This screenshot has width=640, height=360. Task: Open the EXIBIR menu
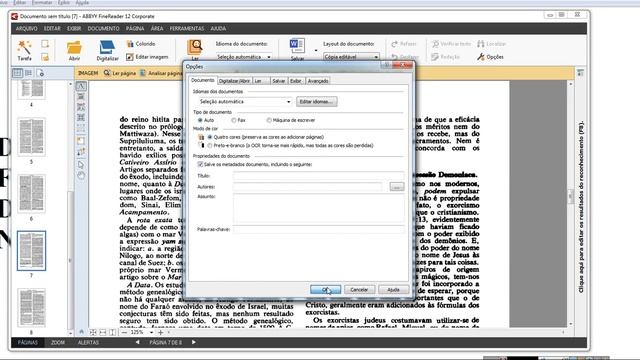click(x=74, y=29)
